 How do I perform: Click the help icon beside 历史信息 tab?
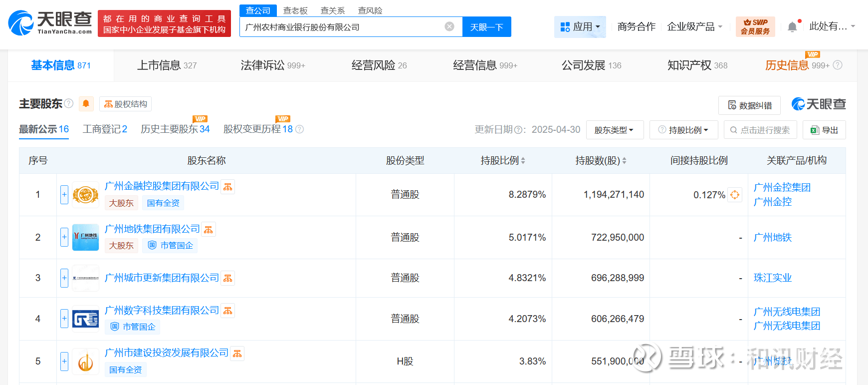pos(838,65)
